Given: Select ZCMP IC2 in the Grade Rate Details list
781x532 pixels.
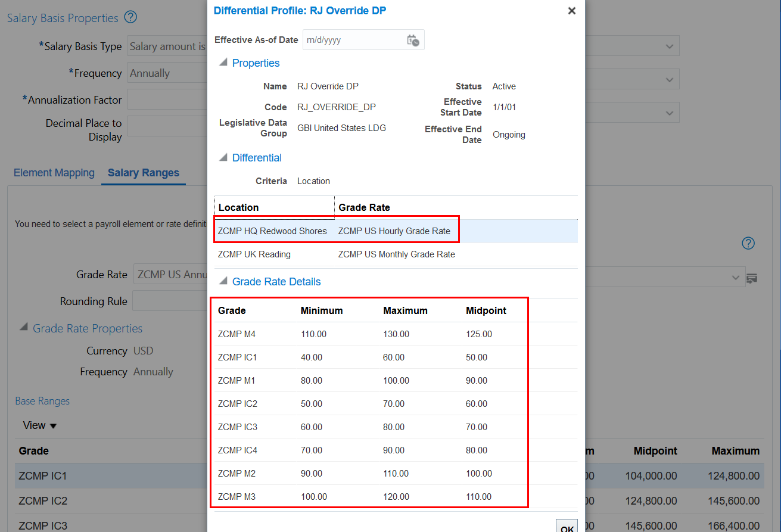Looking at the screenshot, I should pos(396,404).
